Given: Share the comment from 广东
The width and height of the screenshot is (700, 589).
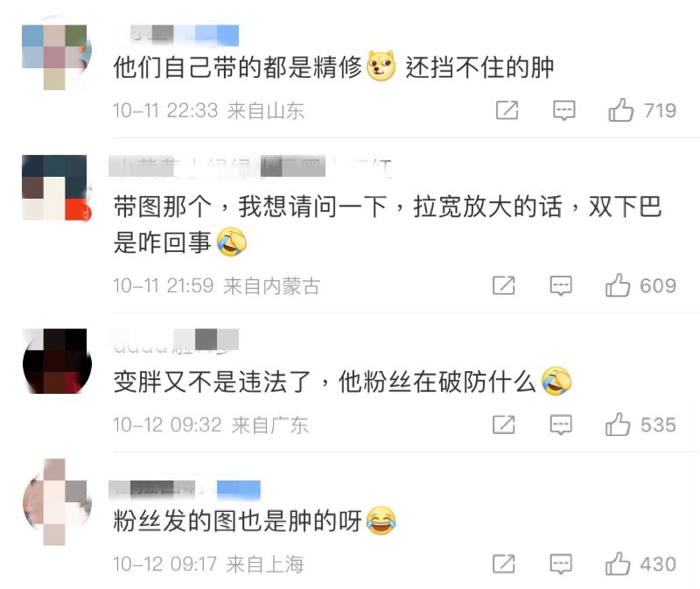Looking at the screenshot, I should (504, 424).
